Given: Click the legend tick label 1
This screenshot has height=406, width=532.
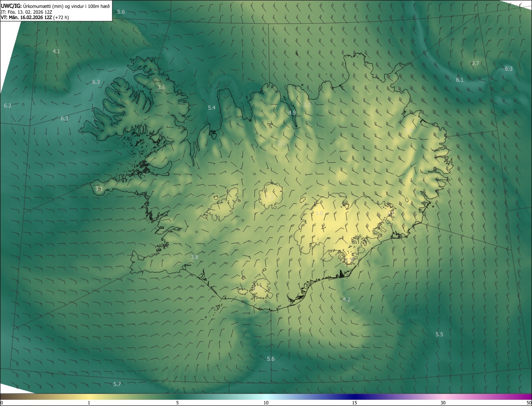Looking at the screenshot, I should click(x=89, y=403).
